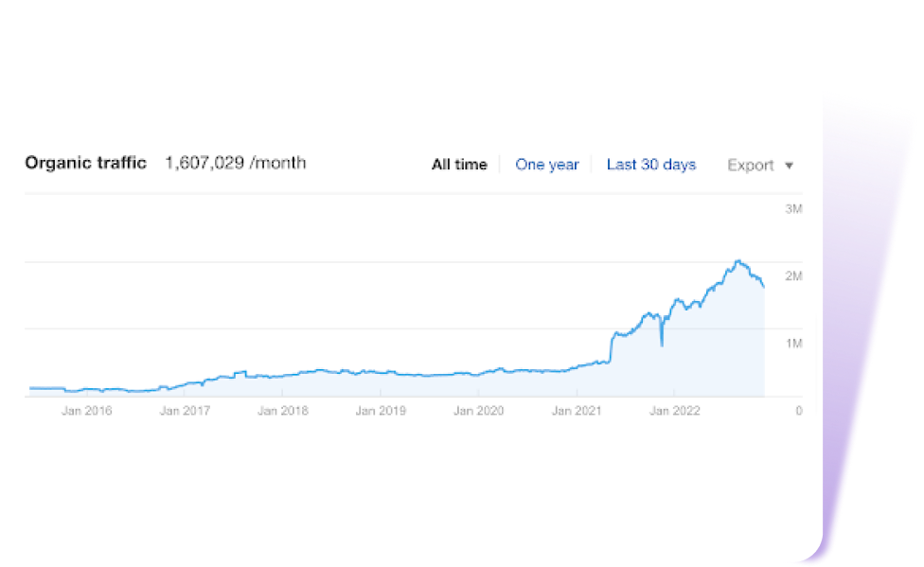Click the sharp dip before Jan 2022
This screenshot has height=567, width=924.
click(x=661, y=346)
